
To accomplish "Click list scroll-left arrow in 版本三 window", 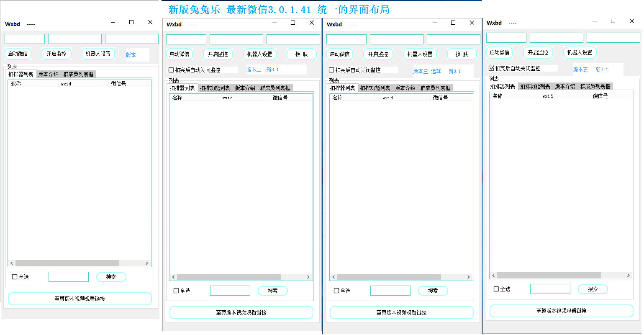I will 334,277.
